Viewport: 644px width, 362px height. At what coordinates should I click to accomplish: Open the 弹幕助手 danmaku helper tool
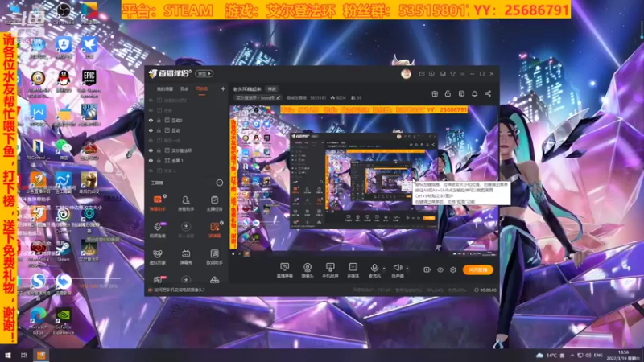157,203
